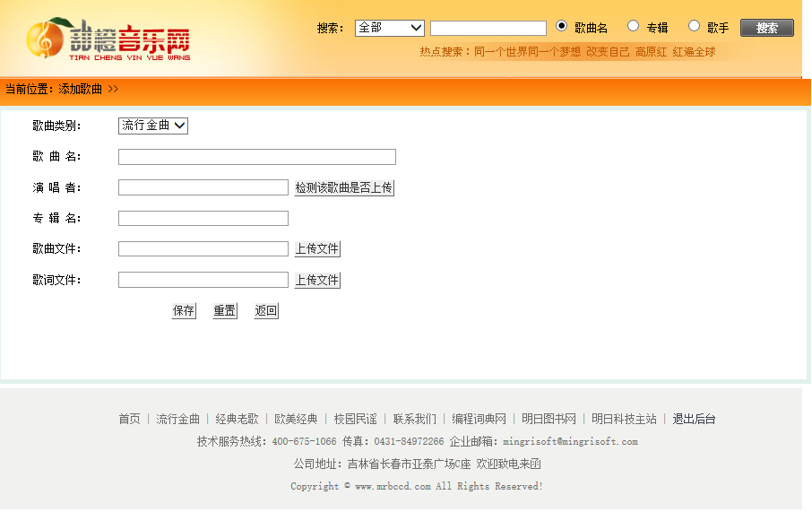Open the 全部 search category dropdown
This screenshot has height=512, width=812.
(x=390, y=28)
